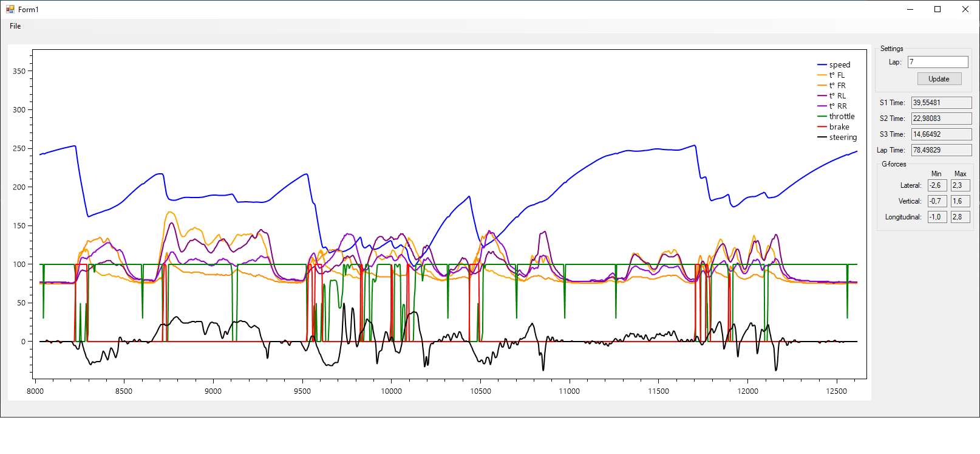Select the Vertical Max G-force field

tap(960, 201)
